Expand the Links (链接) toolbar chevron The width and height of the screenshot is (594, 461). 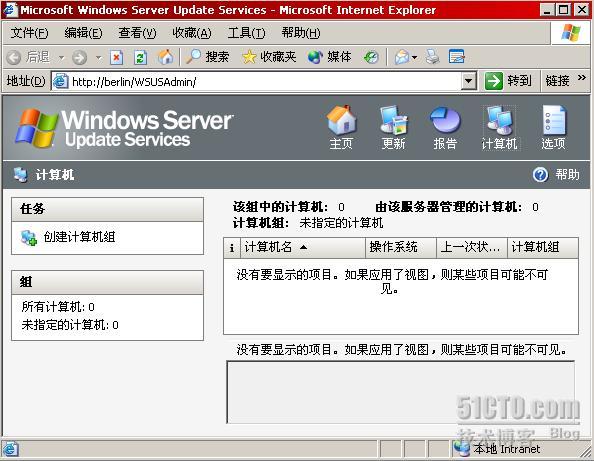[x=581, y=78]
